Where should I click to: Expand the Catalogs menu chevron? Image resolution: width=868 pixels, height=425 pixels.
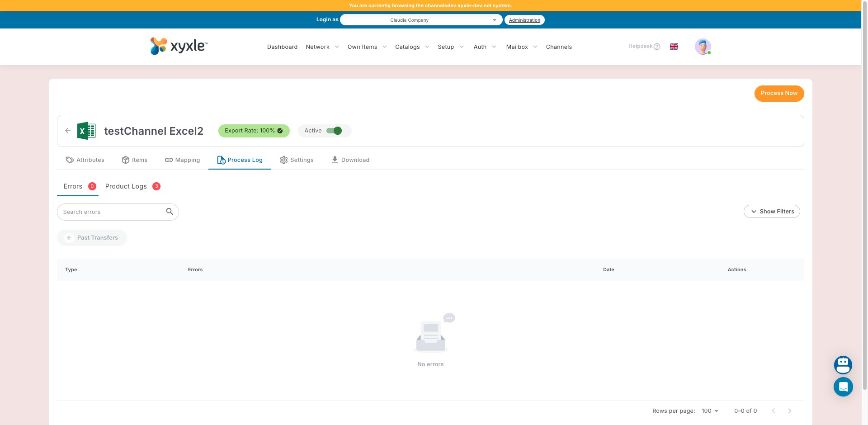426,47
